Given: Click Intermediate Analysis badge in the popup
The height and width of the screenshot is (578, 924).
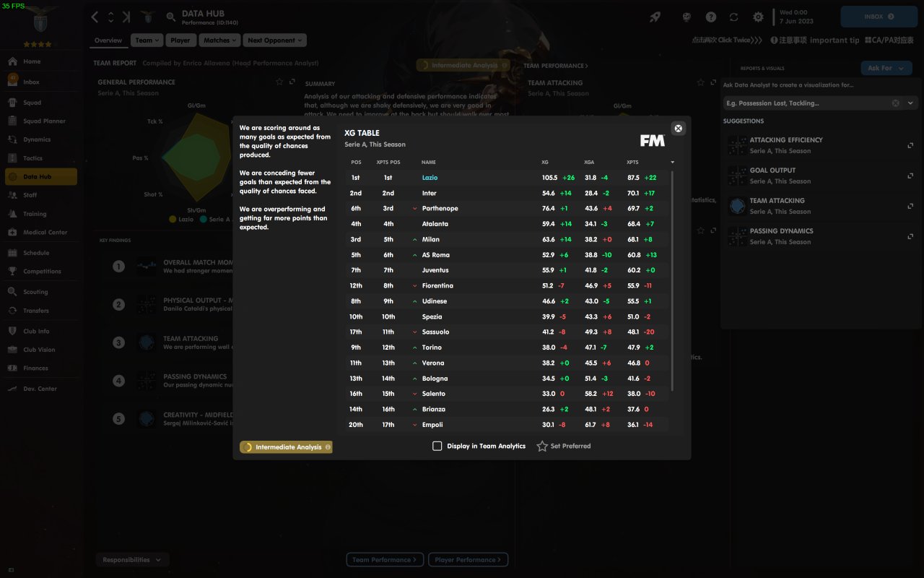Looking at the screenshot, I should pos(286,447).
